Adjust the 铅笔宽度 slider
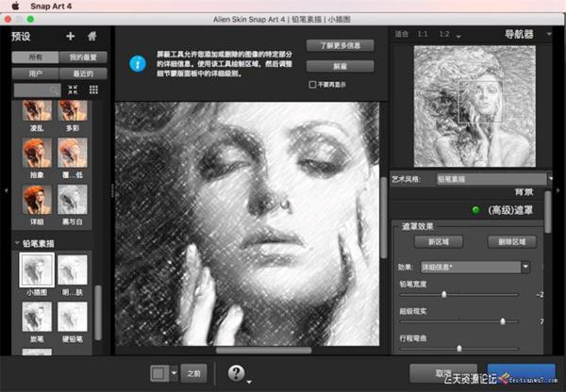The width and height of the screenshot is (566, 392). (x=443, y=295)
